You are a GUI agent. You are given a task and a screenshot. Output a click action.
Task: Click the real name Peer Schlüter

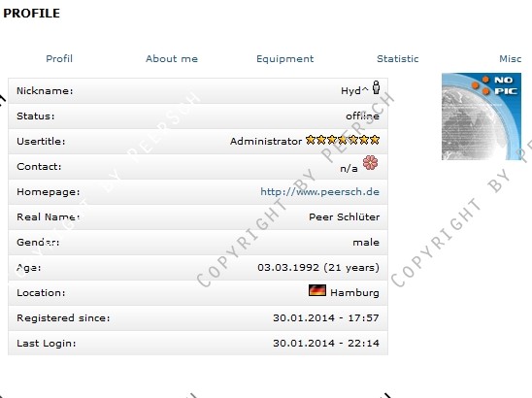344,216
